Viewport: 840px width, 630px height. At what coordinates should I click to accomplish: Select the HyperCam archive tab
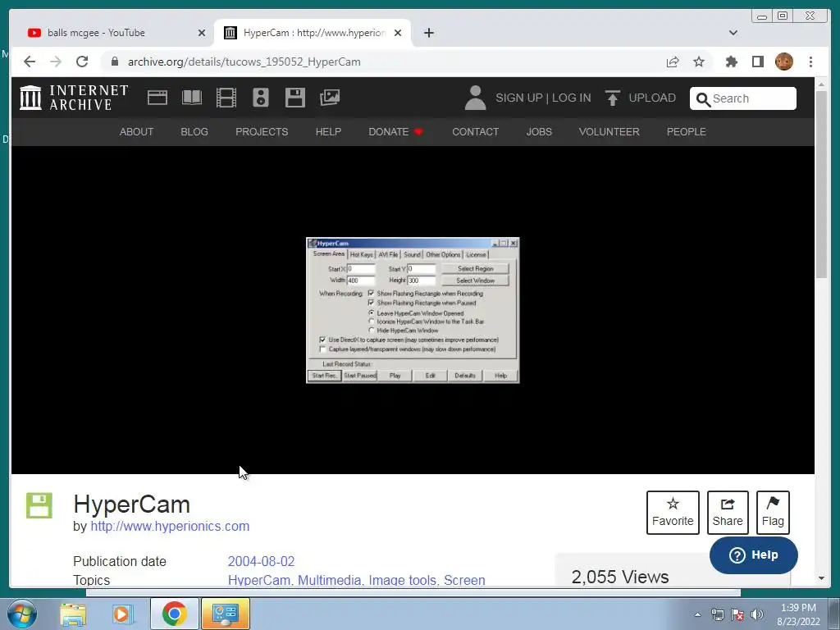point(313,33)
